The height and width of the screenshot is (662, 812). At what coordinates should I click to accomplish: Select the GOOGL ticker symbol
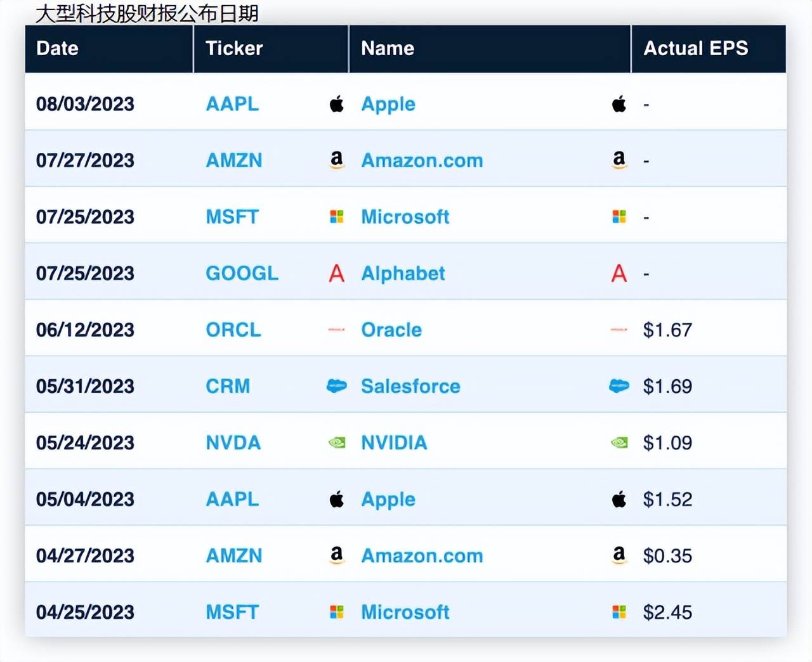242,273
